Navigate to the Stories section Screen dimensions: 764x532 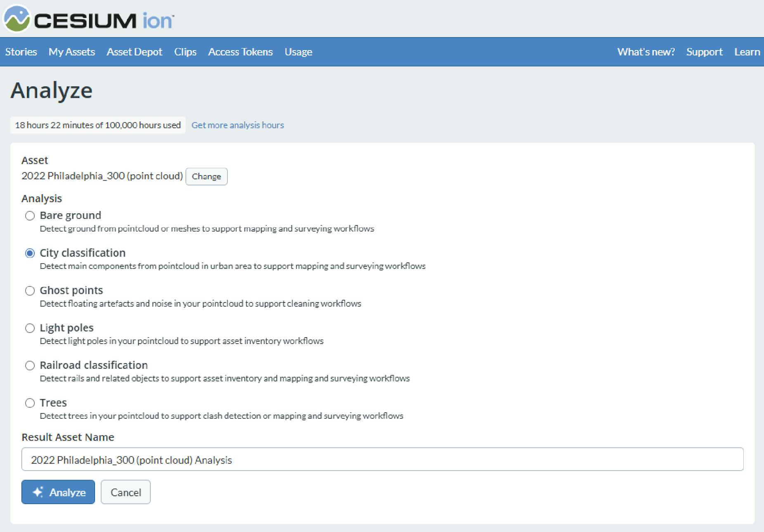pos(21,52)
